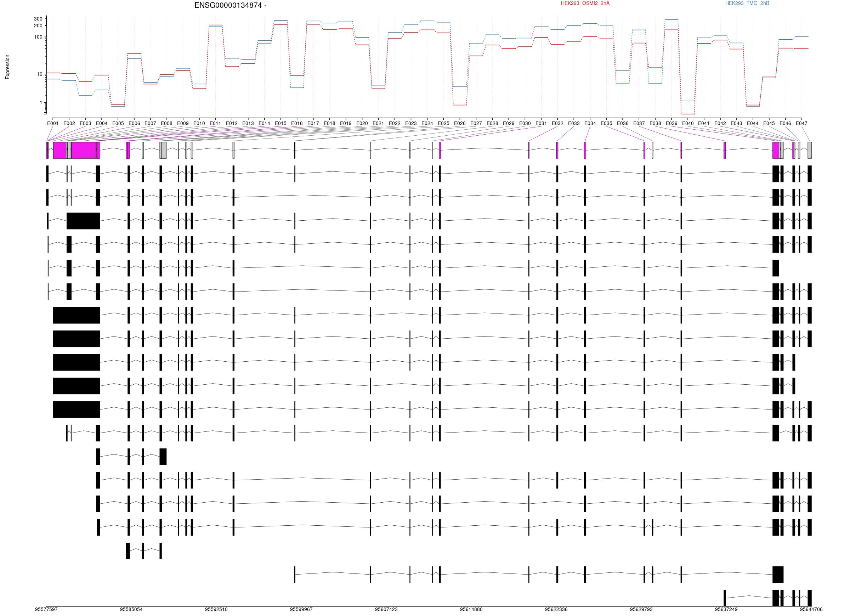Select exon label E013
Image resolution: width=850 pixels, height=616 pixels.
tap(248, 123)
